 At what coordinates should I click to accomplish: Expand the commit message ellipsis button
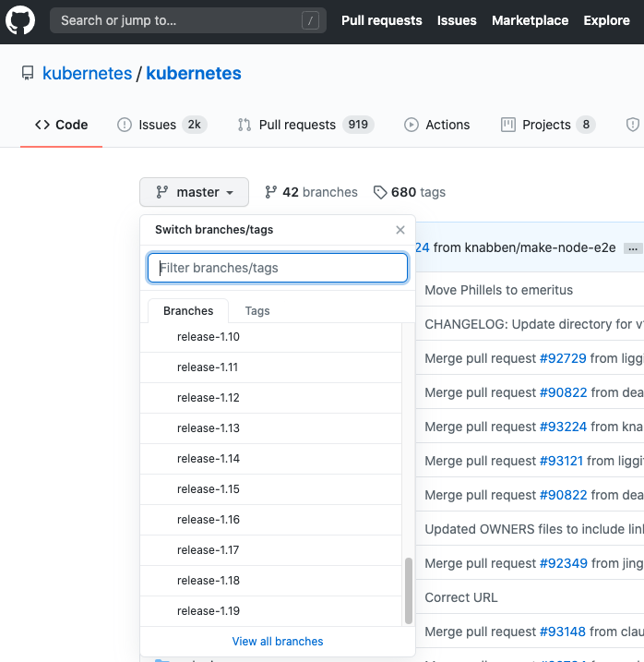point(633,248)
